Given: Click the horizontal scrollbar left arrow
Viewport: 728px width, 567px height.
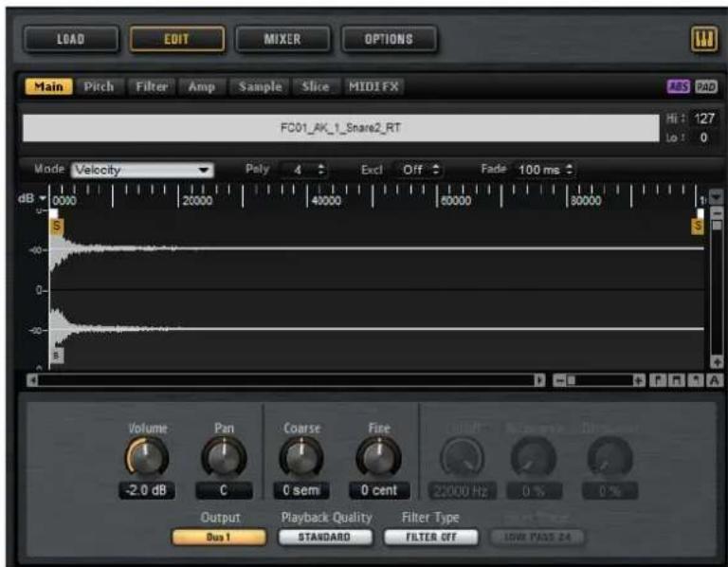Looking at the screenshot, I should click(x=32, y=381).
